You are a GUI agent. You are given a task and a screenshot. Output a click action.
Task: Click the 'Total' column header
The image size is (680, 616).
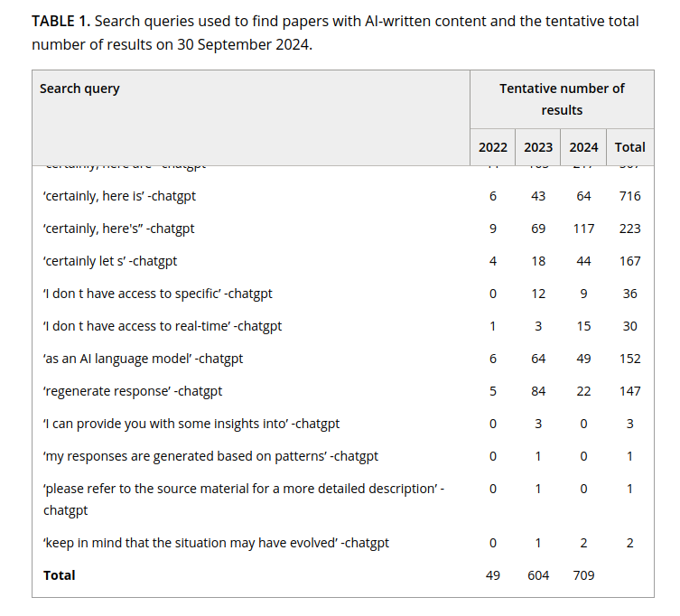pyautogui.click(x=630, y=147)
